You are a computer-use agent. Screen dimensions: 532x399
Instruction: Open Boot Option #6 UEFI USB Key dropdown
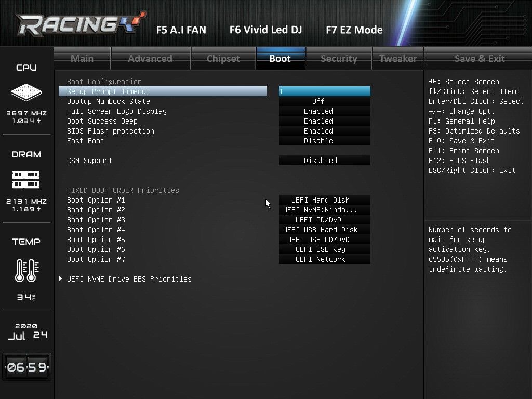click(325, 249)
